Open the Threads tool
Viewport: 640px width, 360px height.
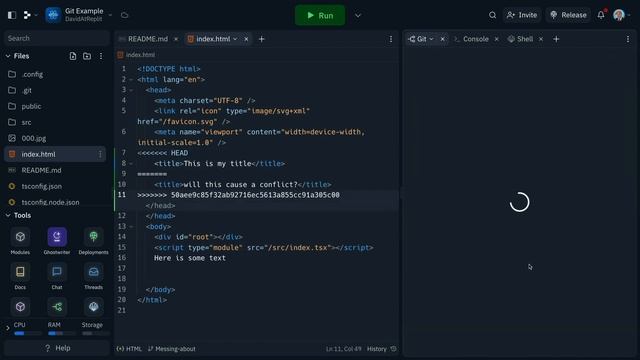93,276
